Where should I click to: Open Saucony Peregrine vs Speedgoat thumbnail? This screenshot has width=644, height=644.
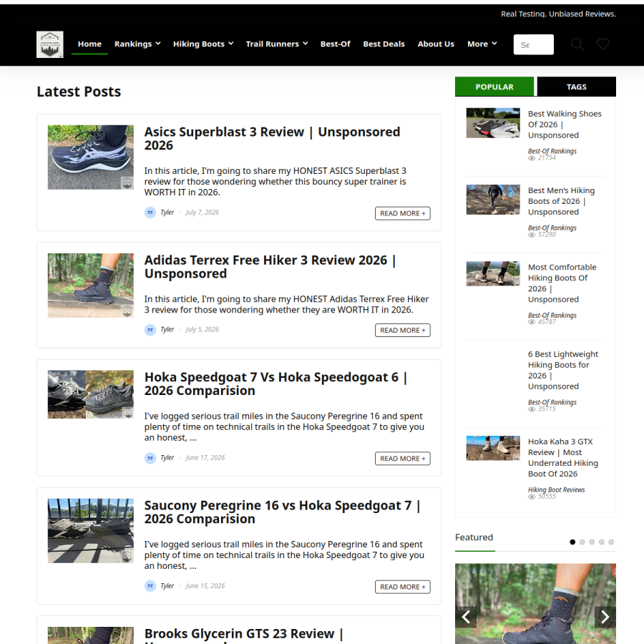(90, 531)
